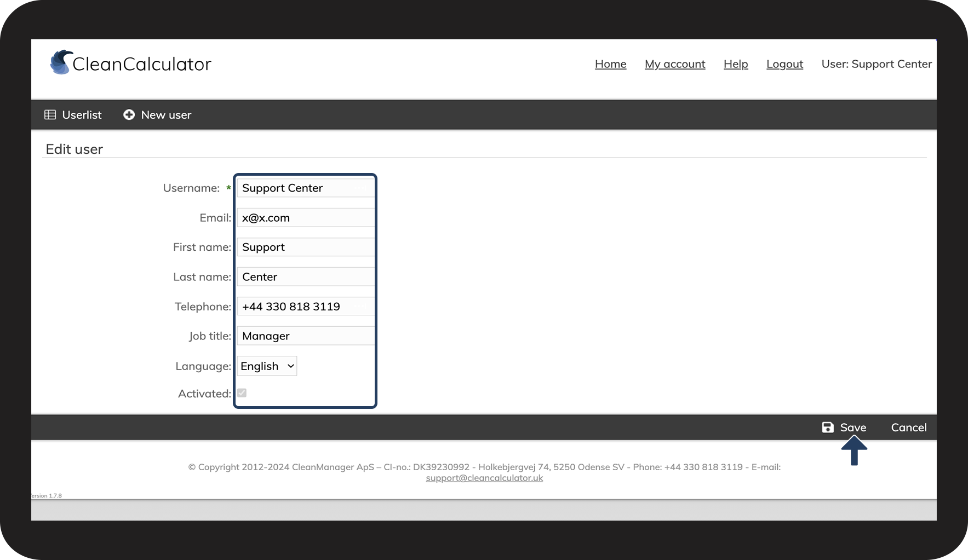The image size is (968, 560).
Task: Toggle the Activated checkbox
Action: tap(242, 393)
